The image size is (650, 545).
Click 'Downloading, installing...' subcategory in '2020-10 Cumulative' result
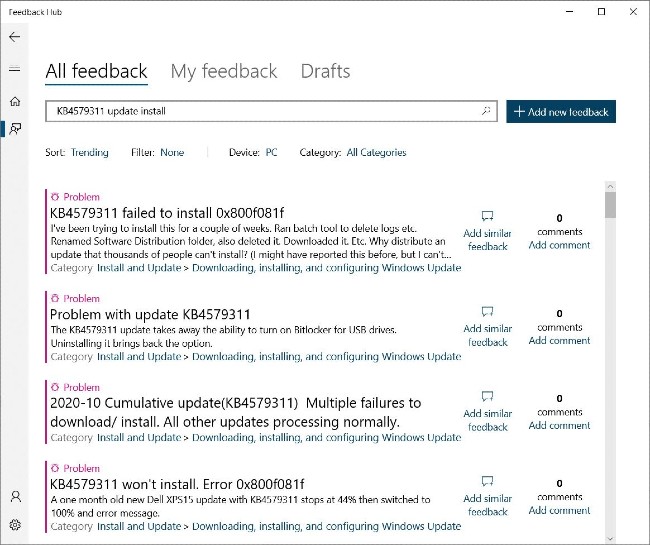[327, 437]
